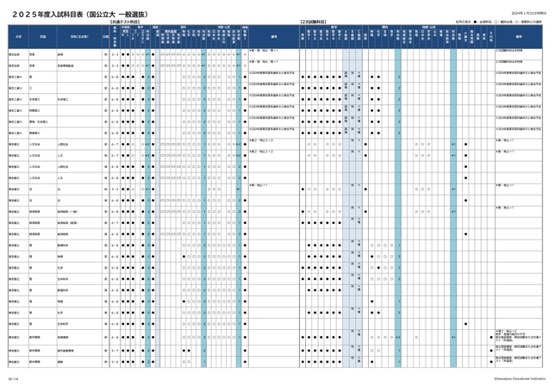
Task: Click the 大学 column header
Action: [17, 37]
